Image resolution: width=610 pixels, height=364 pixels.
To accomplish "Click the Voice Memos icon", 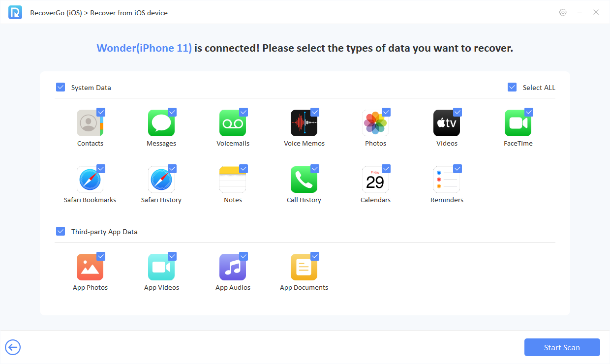I will (304, 123).
